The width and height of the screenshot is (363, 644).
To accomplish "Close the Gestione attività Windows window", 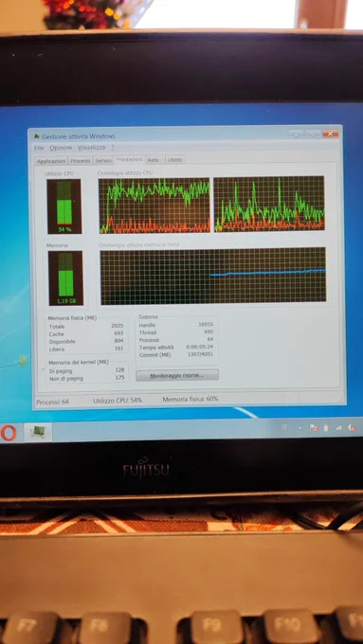I will 330,134.
